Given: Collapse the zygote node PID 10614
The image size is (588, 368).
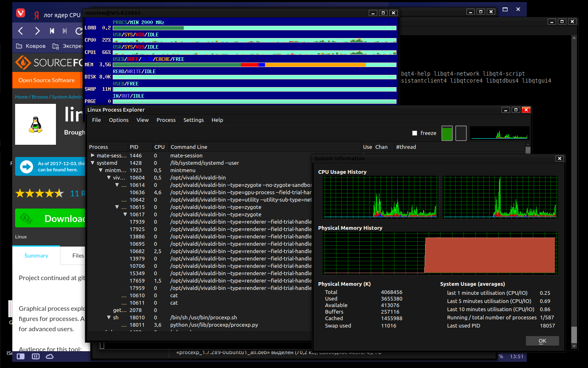Looking at the screenshot, I should (117, 185).
